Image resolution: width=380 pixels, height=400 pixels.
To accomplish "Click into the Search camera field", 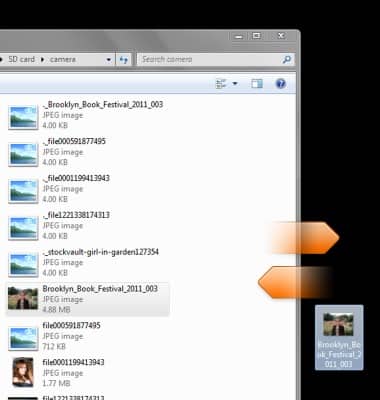I will tap(215, 60).
